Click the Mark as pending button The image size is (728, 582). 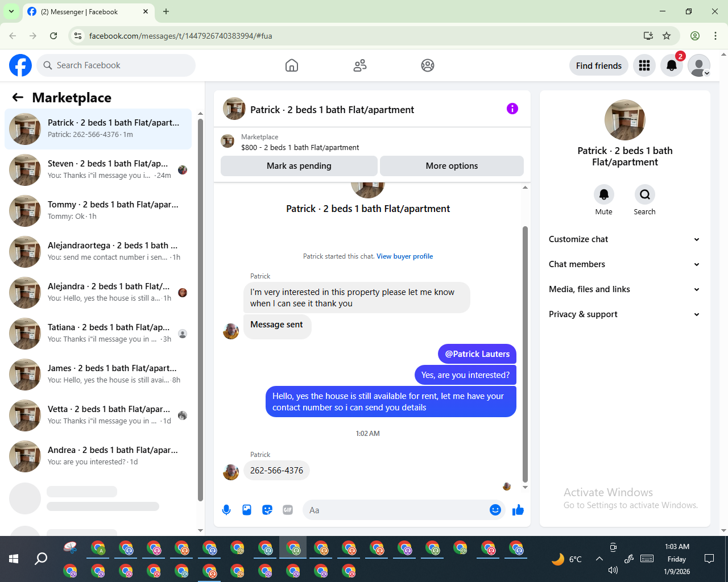click(299, 166)
